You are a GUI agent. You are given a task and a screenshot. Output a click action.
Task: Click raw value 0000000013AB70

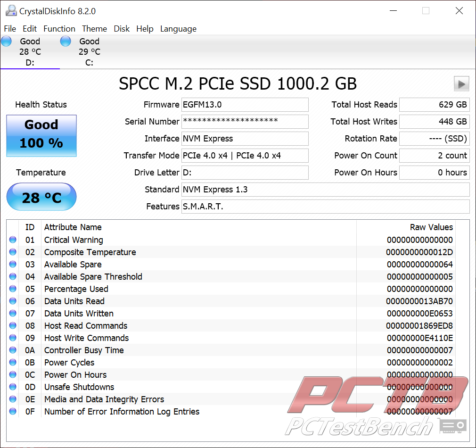coord(419,301)
